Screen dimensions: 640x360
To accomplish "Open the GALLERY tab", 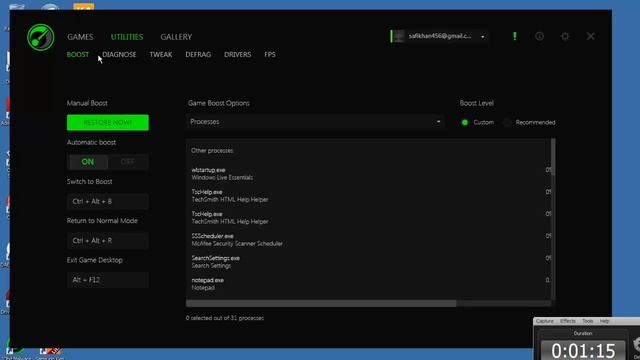I will click(x=176, y=37).
